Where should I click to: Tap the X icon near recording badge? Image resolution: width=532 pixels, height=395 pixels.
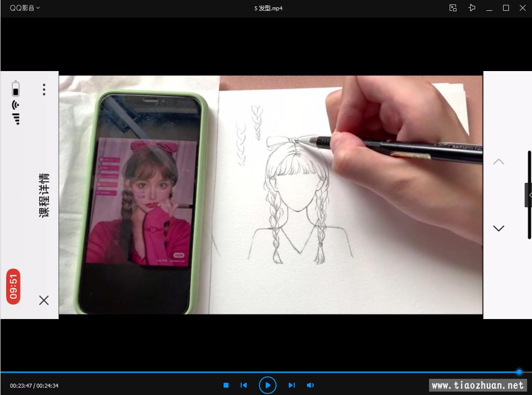44,300
